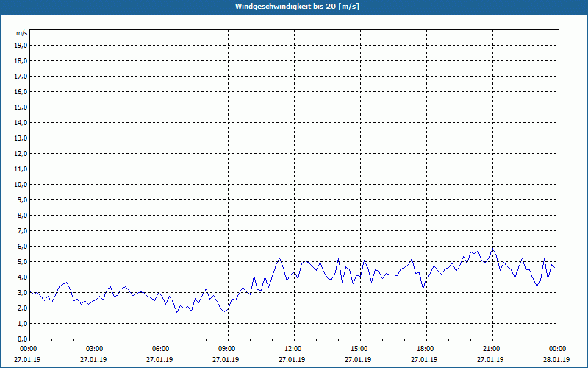Select the '15,0' y-axis label
Image resolution: width=588 pixels, height=368 pixels.
[21, 107]
